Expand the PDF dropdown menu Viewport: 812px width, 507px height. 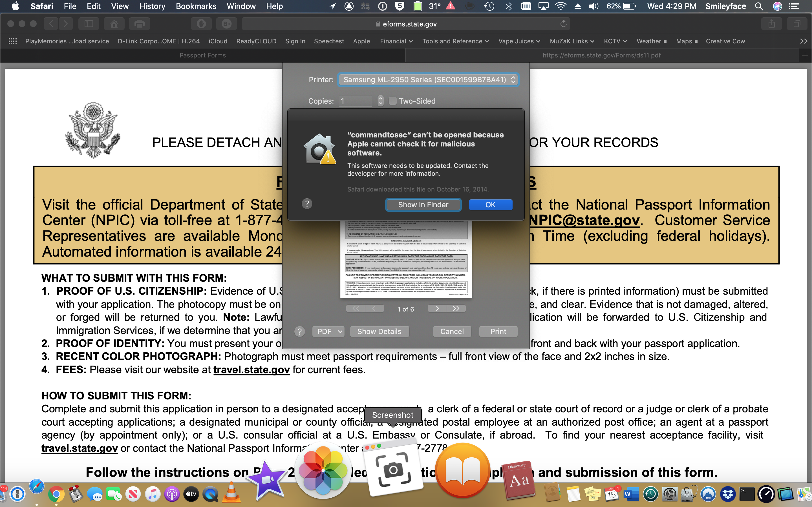328,331
